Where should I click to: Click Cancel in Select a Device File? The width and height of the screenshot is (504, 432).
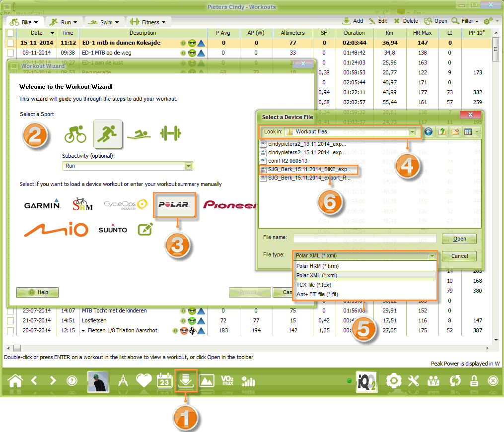tap(459, 256)
